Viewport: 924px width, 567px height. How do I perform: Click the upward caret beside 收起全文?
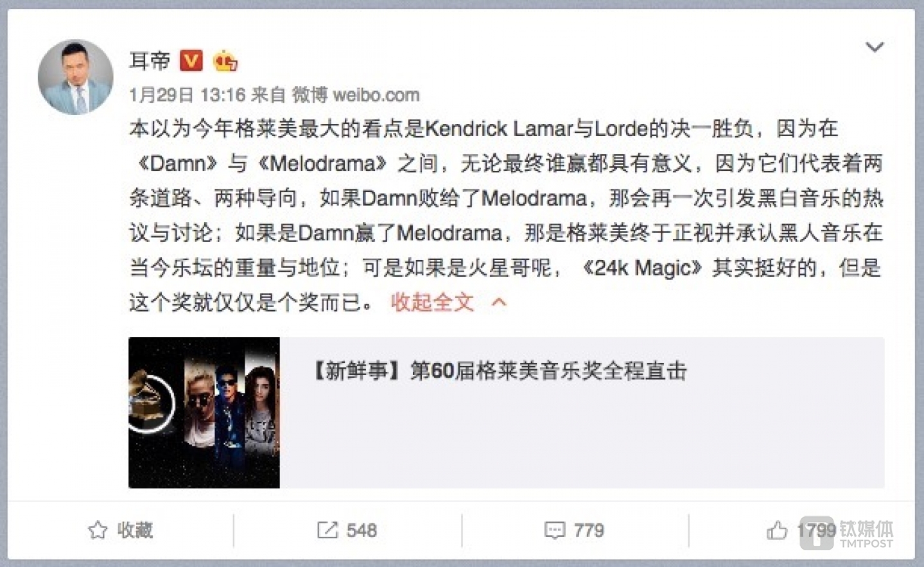click(x=499, y=302)
